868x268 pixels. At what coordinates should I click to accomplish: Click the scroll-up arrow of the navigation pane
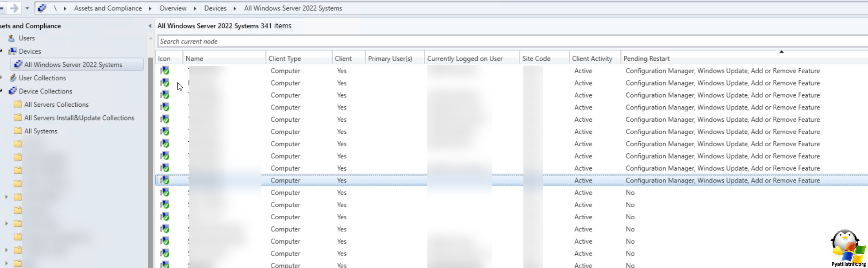click(x=150, y=39)
